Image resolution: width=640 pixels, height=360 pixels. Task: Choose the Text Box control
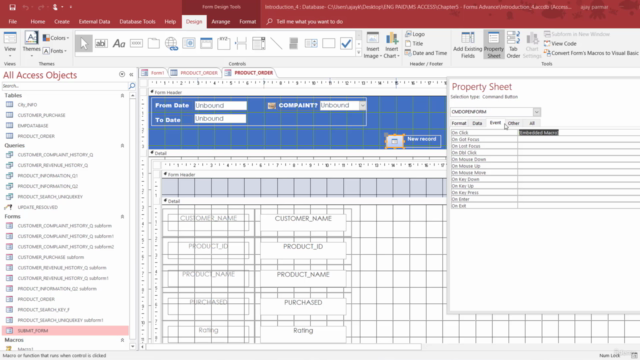pyautogui.click(x=101, y=43)
